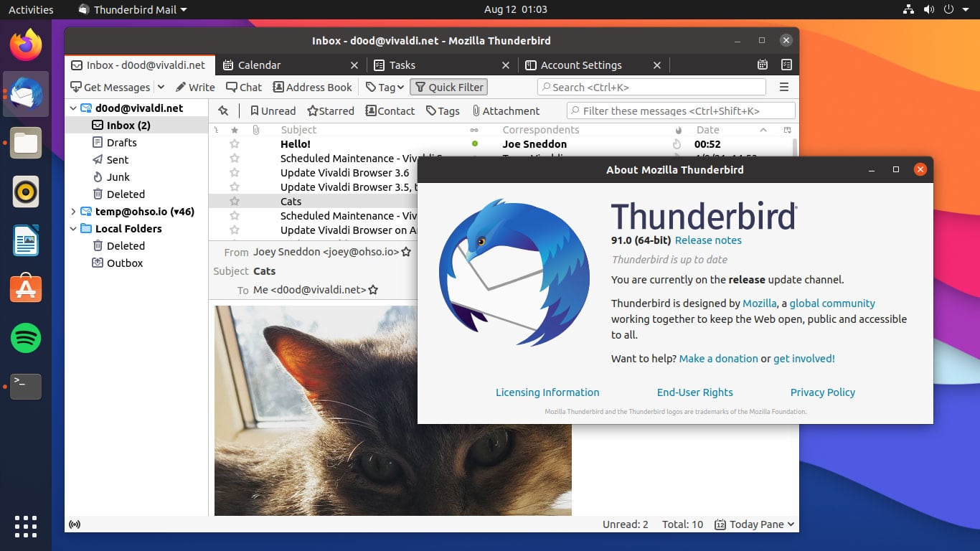Focus the global Search field

point(651,88)
